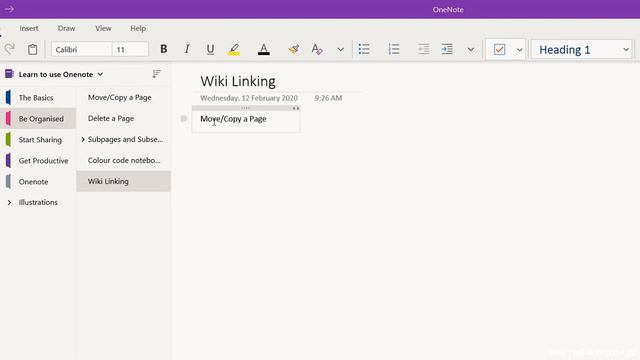Click the Wiki Linking page title
The height and width of the screenshot is (360, 640).
pos(238,81)
